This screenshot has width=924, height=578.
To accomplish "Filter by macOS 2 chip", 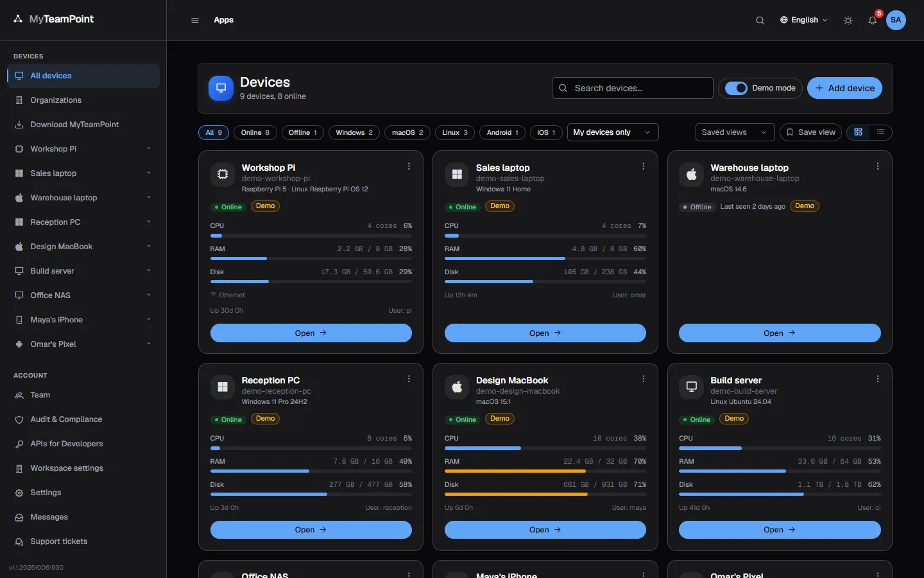I will (x=407, y=132).
